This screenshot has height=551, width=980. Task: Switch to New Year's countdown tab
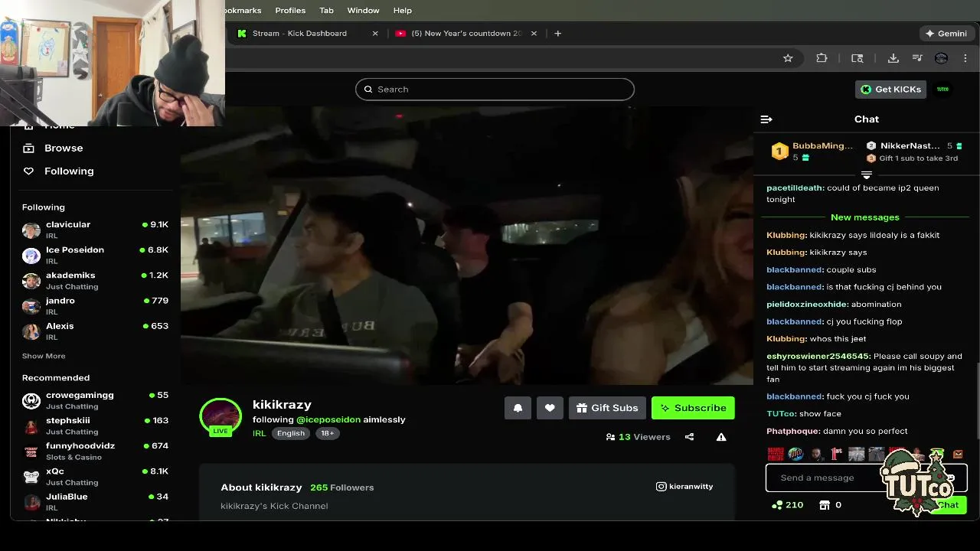pyautogui.click(x=466, y=33)
